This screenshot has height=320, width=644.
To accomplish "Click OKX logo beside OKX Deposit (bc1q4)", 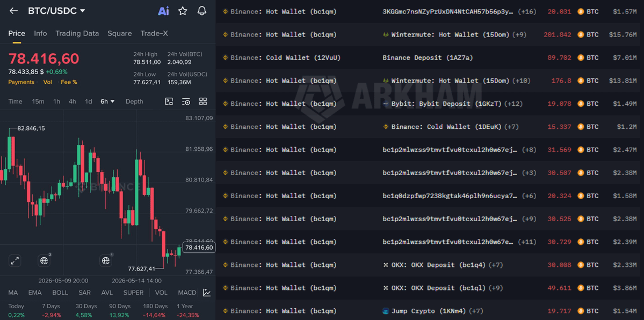I will (x=386, y=265).
